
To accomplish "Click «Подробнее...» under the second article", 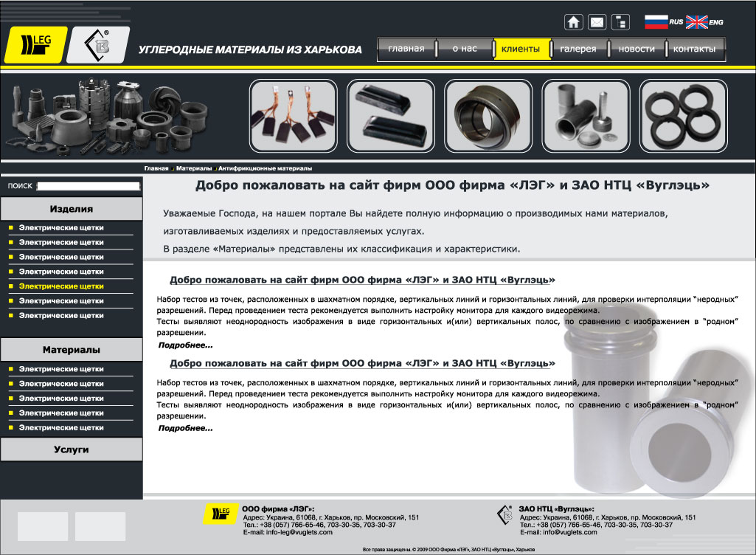I will coord(186,428).
